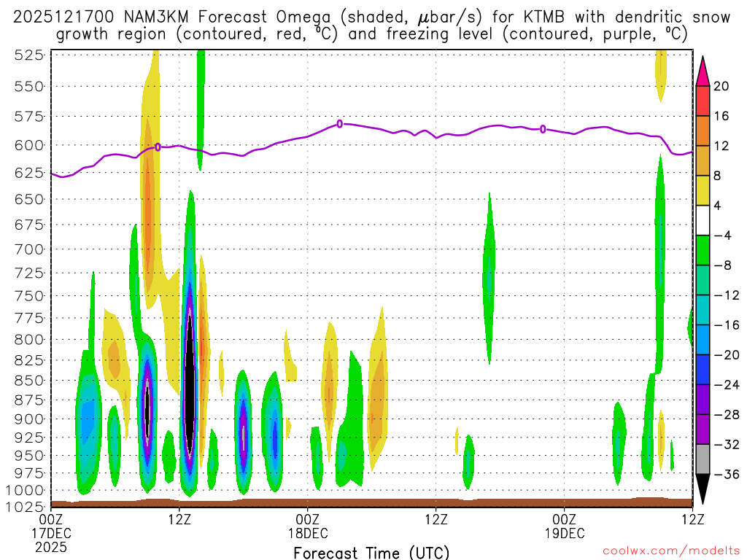Click the 700 pressure level label

pos(28,249)
